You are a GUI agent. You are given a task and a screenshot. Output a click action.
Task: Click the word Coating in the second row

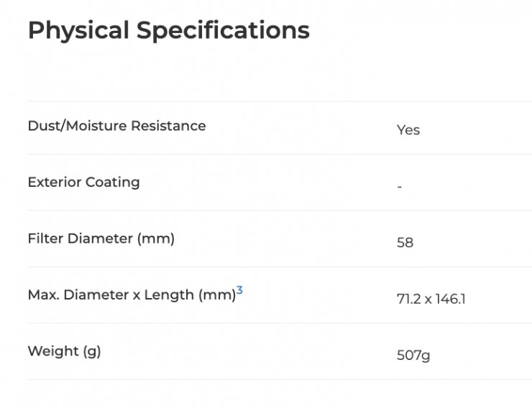pos(113,182)
